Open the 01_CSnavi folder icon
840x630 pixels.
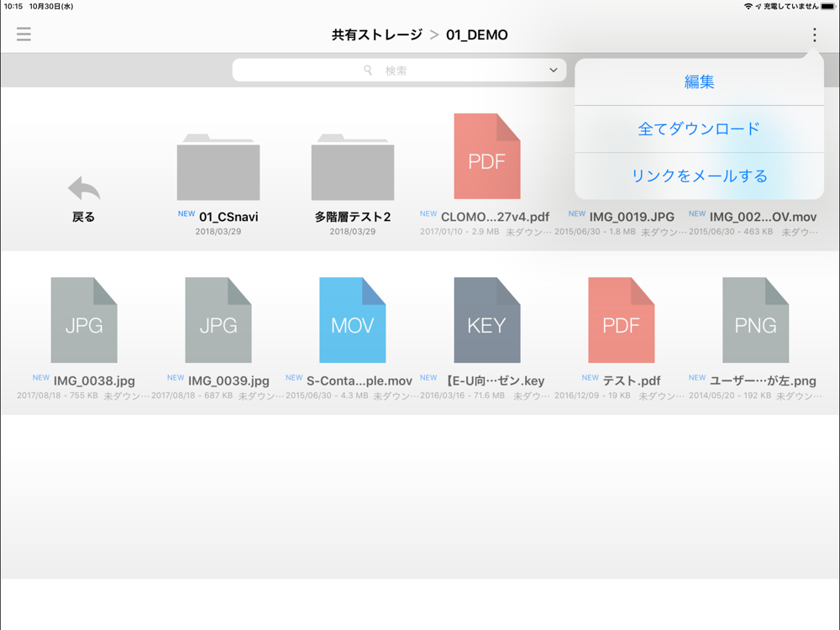click(x=218, y=166)
